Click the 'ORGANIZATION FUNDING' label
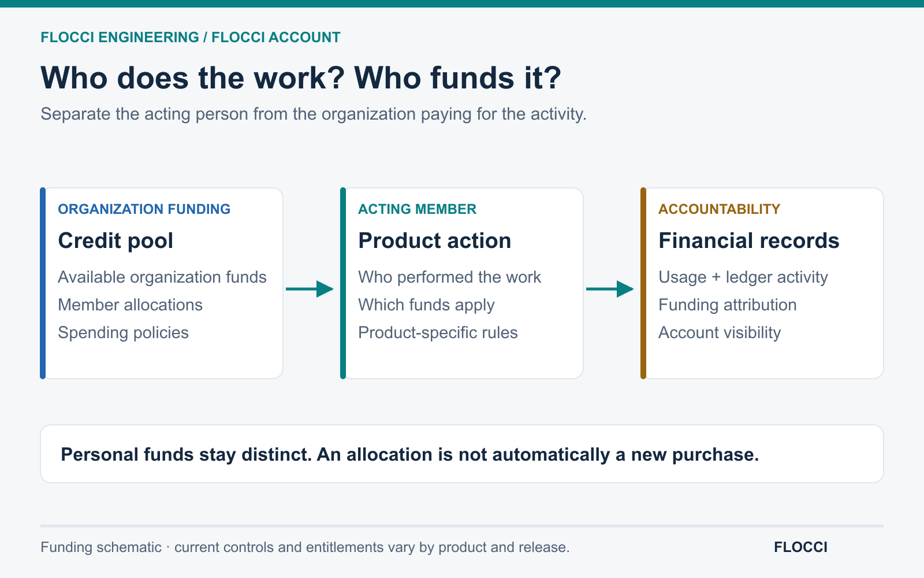 (144, 209)
